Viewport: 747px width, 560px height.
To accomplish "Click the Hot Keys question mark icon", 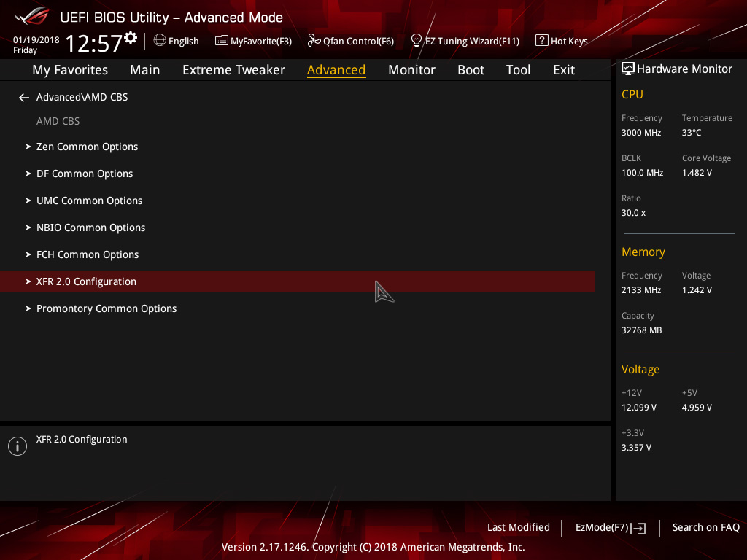I will tap(542, 41).
